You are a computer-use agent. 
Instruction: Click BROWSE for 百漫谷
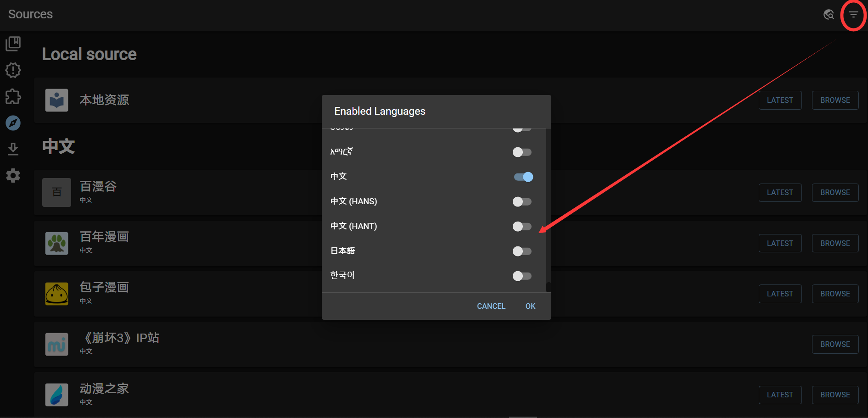(x=835, y=192)
